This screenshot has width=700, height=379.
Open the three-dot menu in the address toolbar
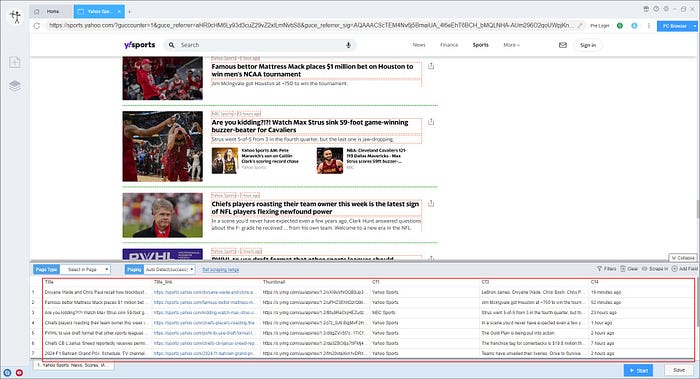click(649, 26)
